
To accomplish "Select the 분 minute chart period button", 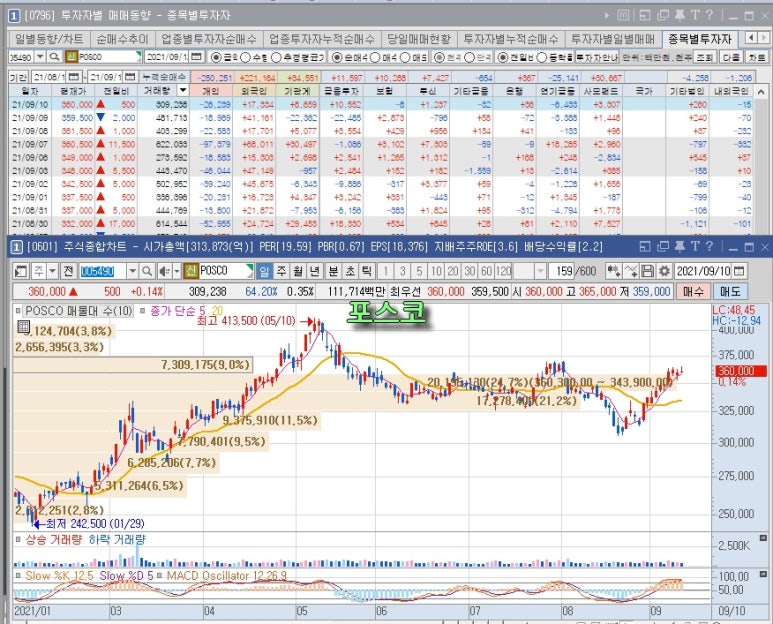I will (x=333, y=271).
